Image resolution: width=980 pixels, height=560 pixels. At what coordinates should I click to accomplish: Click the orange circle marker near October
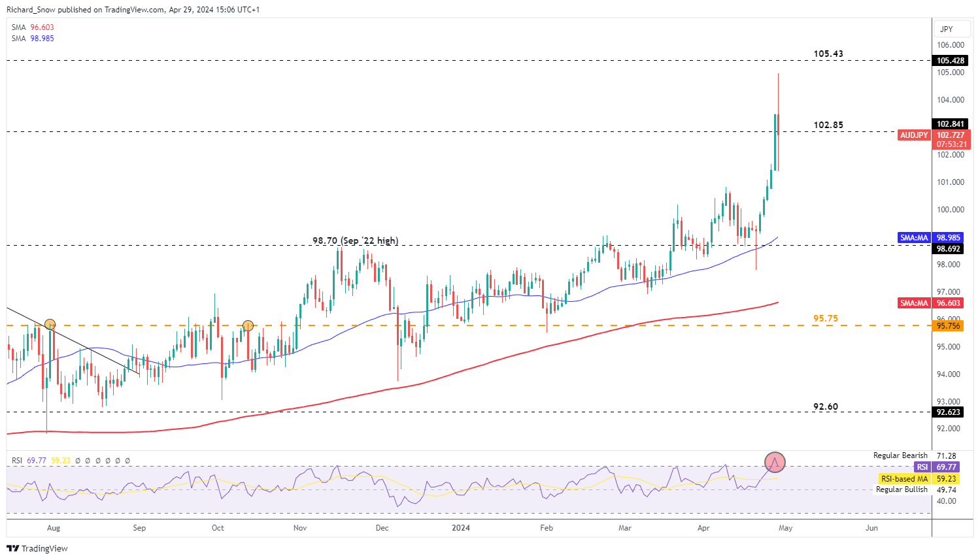[248, 325]
